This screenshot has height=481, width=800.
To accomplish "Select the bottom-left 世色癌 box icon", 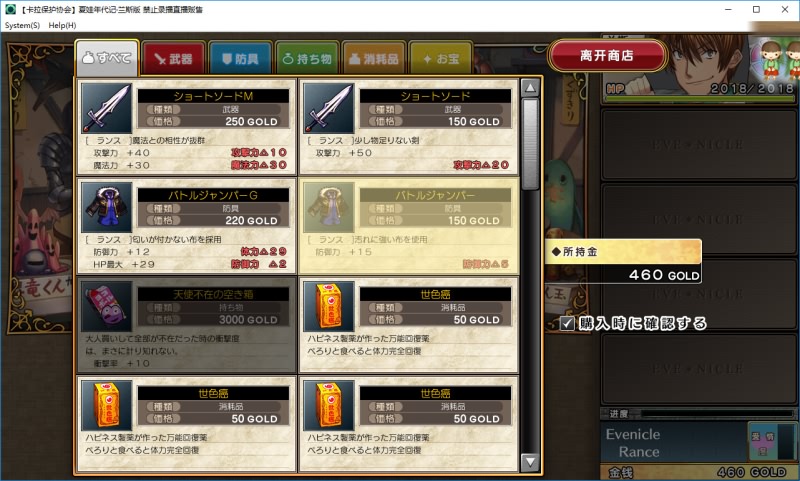I will pyautogui.click(x=107, y=406).
